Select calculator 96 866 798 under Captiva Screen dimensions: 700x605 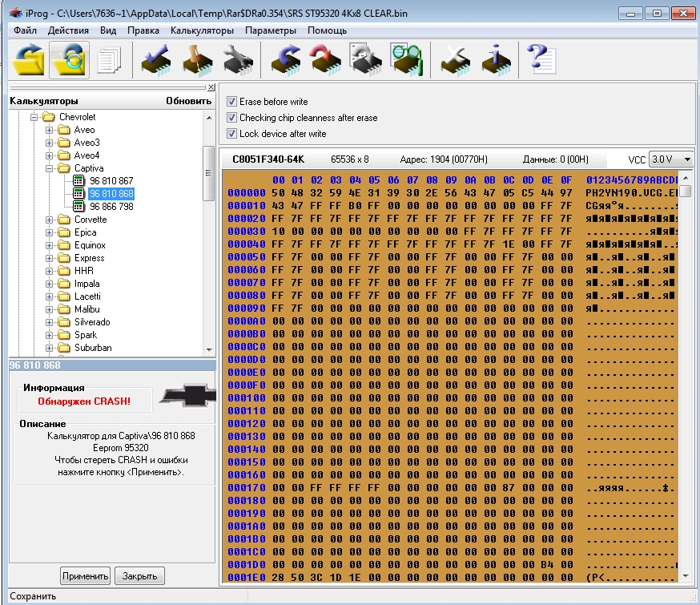(x=111, y=207)
